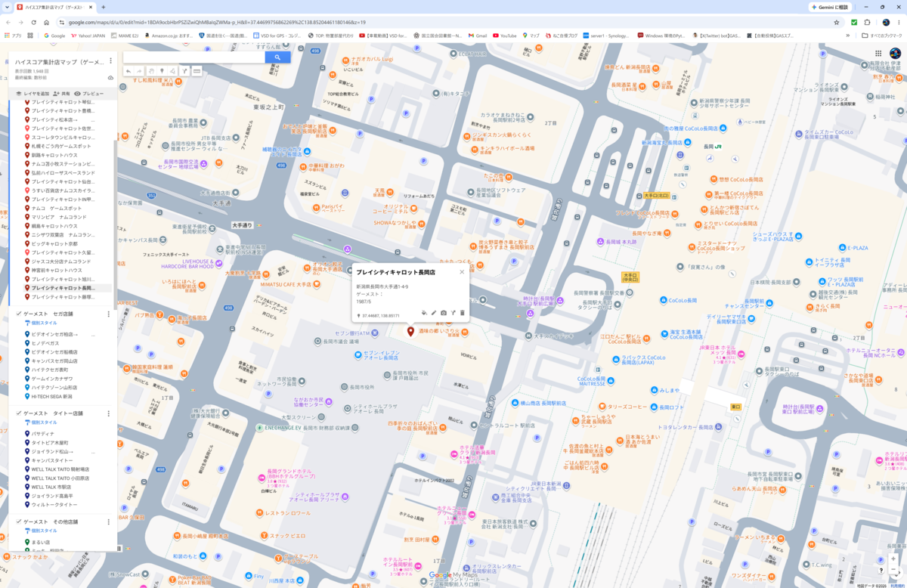Image resolution: width=907 pixels, height=588 pixels.
Task: Click directions-to-here icon in info popup
Action: [x=453, y=312]
